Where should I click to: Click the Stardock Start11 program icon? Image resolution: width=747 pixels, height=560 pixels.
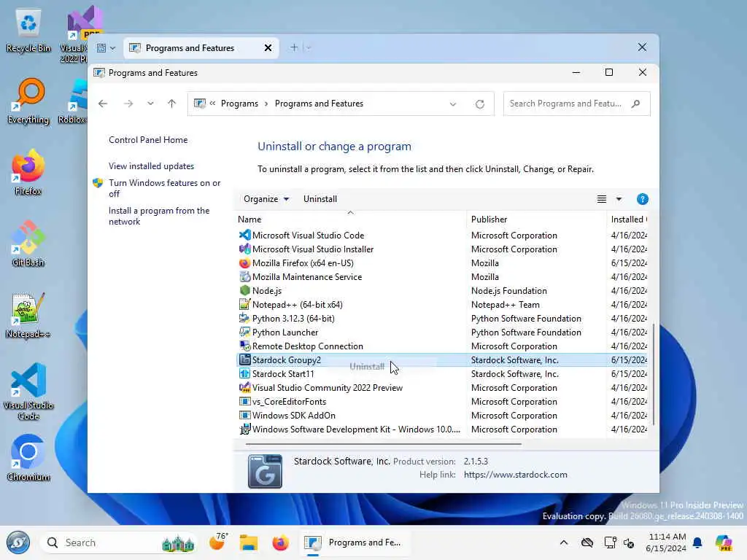[x=244, y=374]
